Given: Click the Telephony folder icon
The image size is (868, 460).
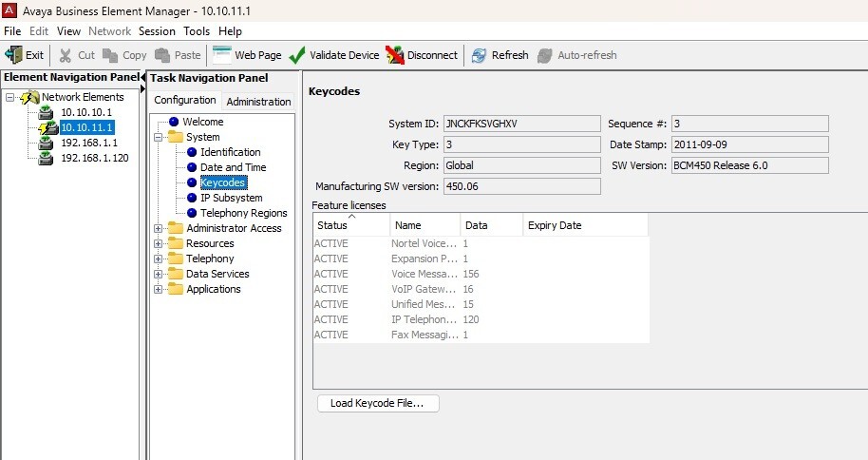Looking at the screenshot, I should tap(176, 259).
